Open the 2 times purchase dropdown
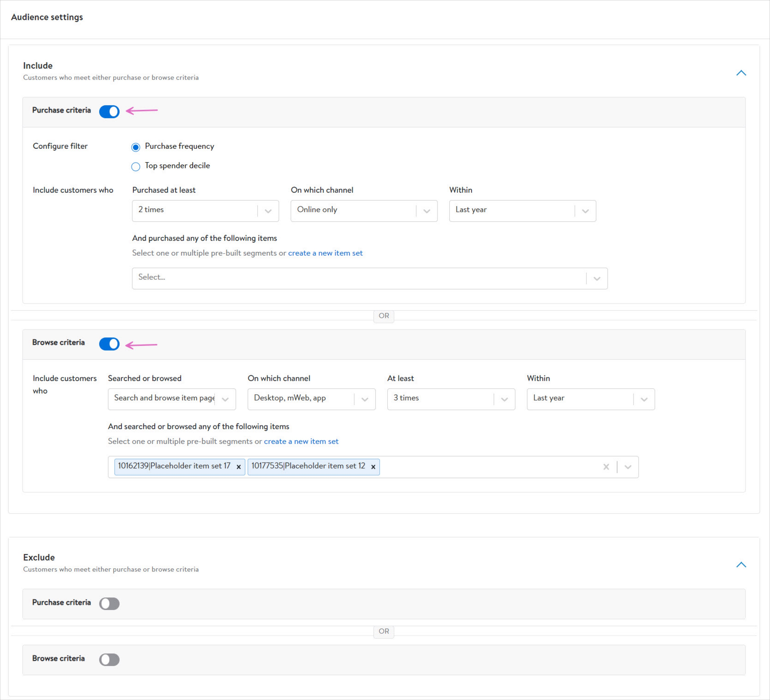This screenshot has height=700, width=770. pos(205,211)
